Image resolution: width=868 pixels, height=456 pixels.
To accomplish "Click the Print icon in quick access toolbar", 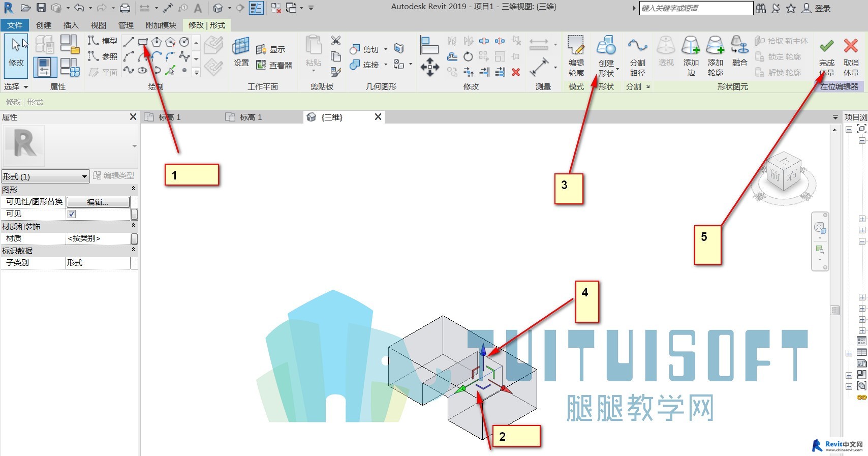I will click(125, 8).
